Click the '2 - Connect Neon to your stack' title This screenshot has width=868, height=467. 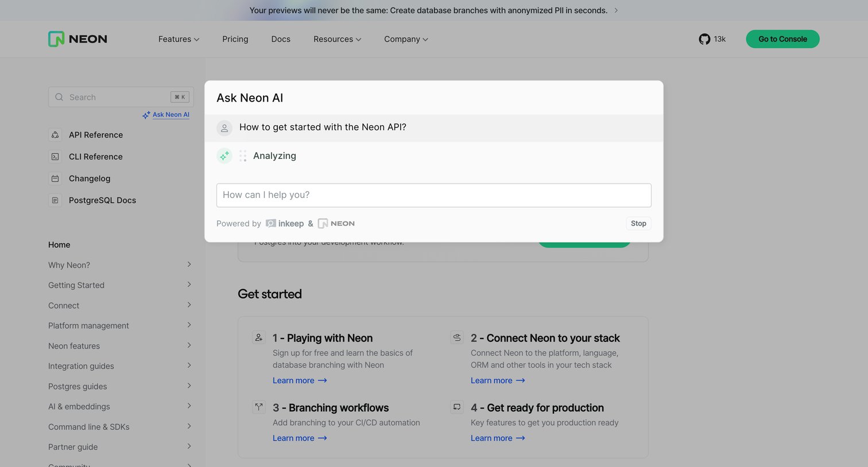coord(545,338)
